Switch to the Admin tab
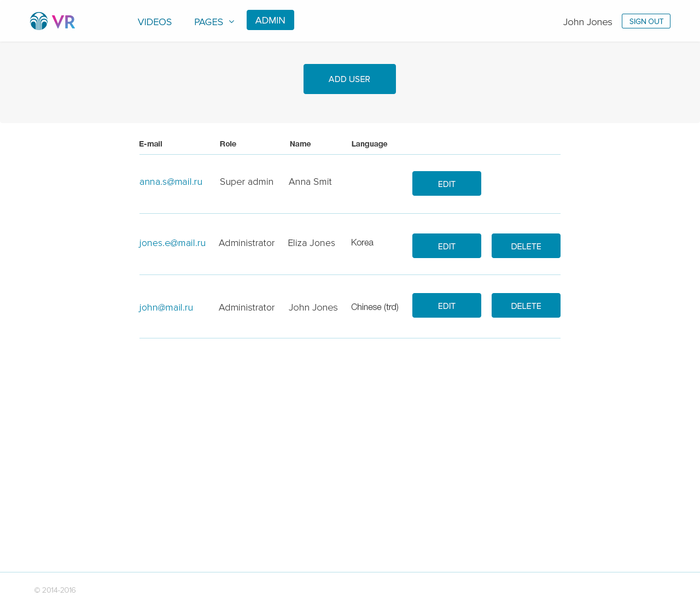Viewport: 700px width, 608px height. click(x=270, y=20)
